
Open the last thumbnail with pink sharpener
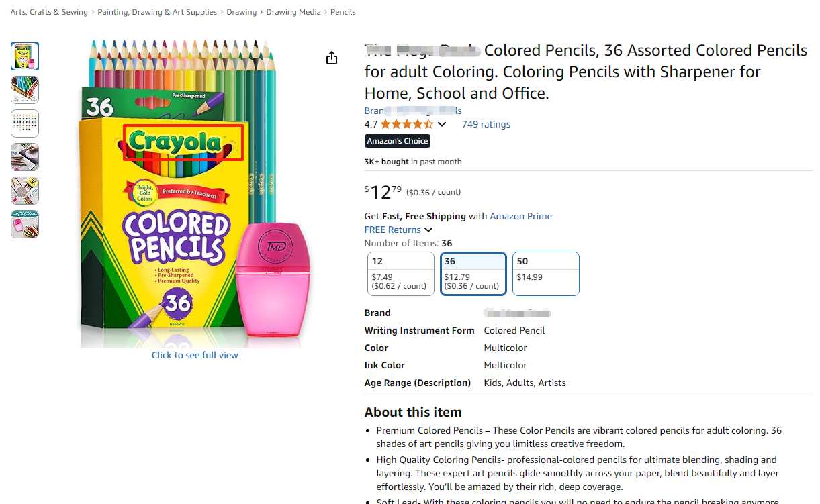coord(25,224)
